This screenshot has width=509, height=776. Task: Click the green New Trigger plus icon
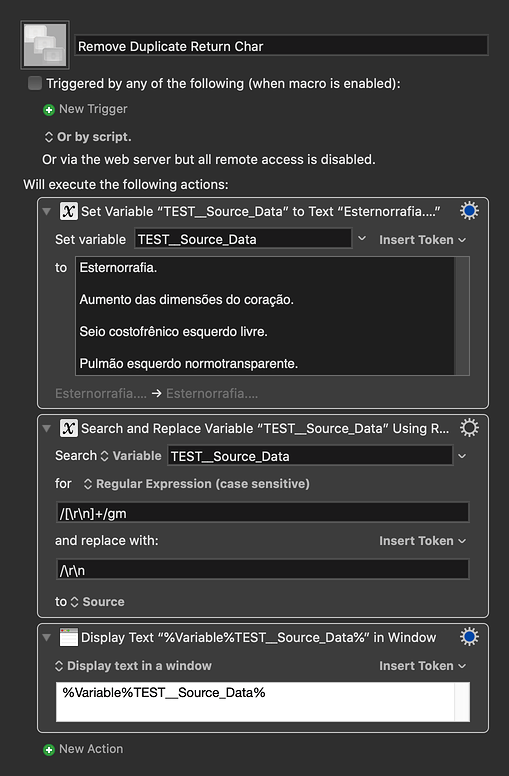[49, 110]
